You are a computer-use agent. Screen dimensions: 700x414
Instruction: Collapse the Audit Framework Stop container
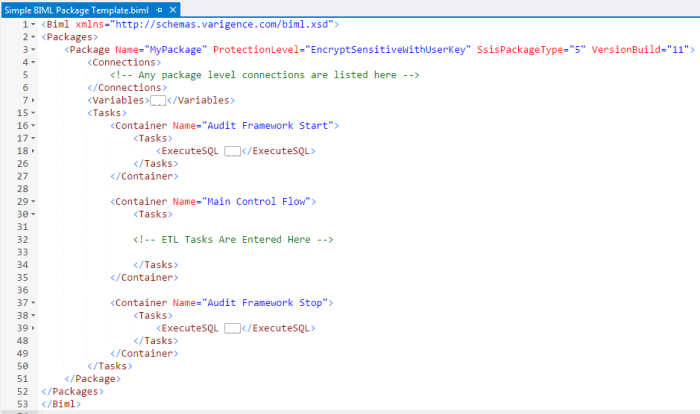(x=34, y=302)
